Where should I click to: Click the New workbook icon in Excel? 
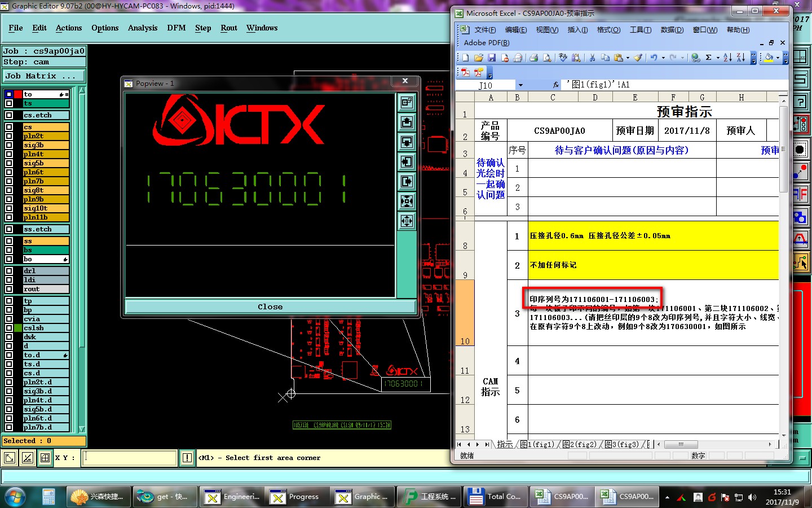465,58
